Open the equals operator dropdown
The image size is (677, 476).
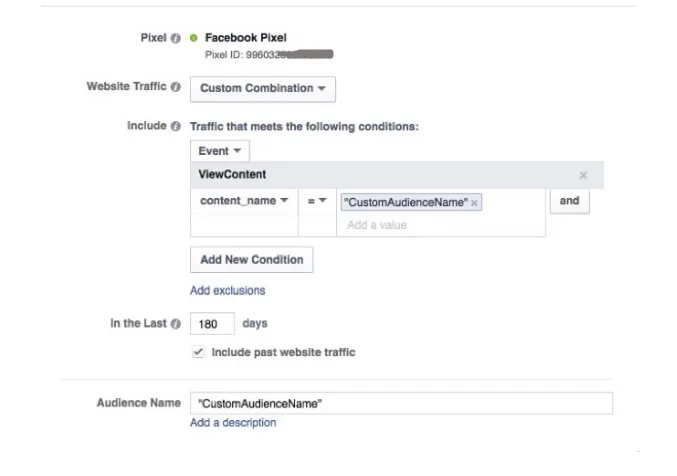coord(317,201)
